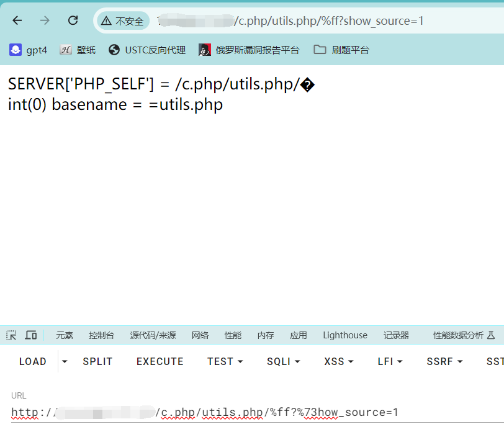Open the 壁纸 bookmark

[x=78, y=50]
